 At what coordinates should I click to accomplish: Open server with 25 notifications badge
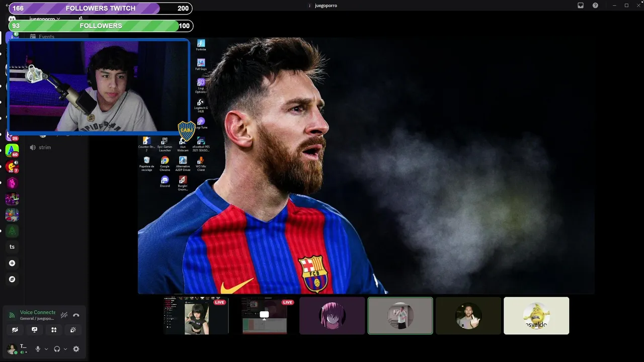coord(12,135)
